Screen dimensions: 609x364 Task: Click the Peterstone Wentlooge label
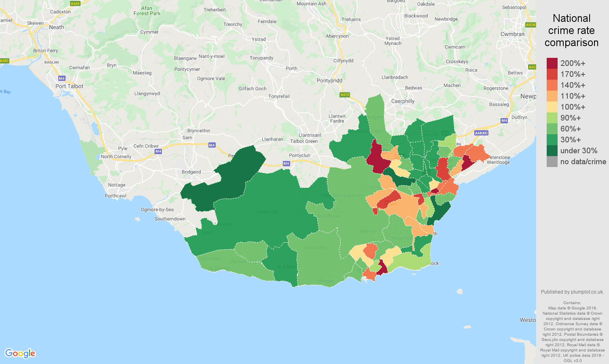point(498,160)
